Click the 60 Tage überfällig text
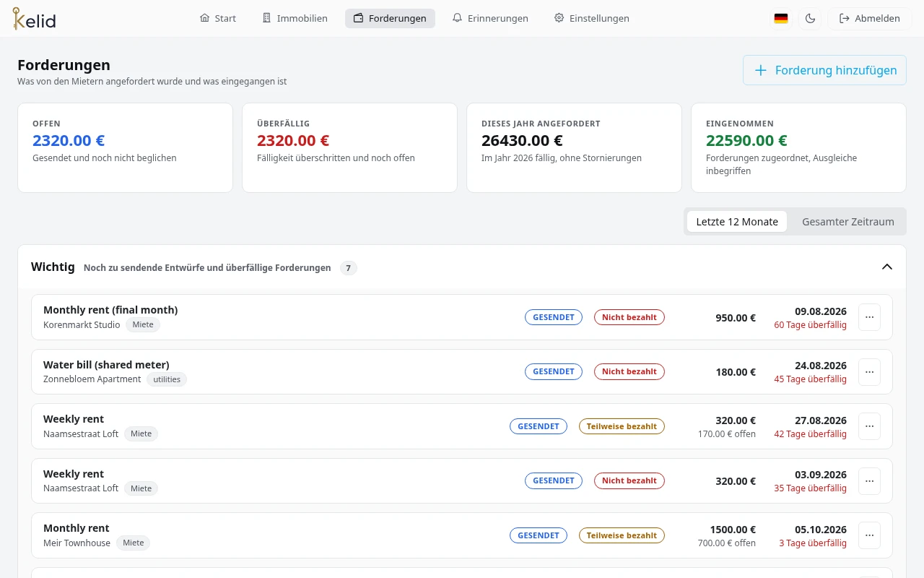This screenshot has width=924, height=578. [x=810, y=324]
